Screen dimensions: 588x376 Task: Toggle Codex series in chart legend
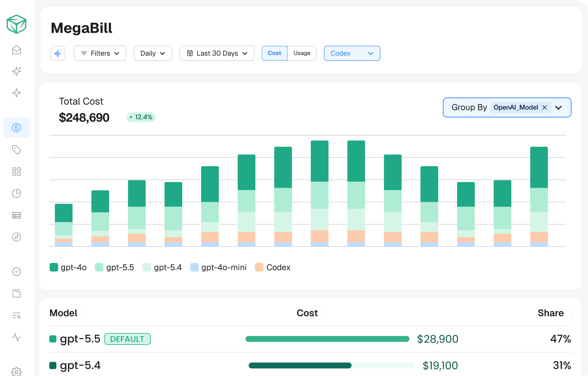click(x=273, y=267)
